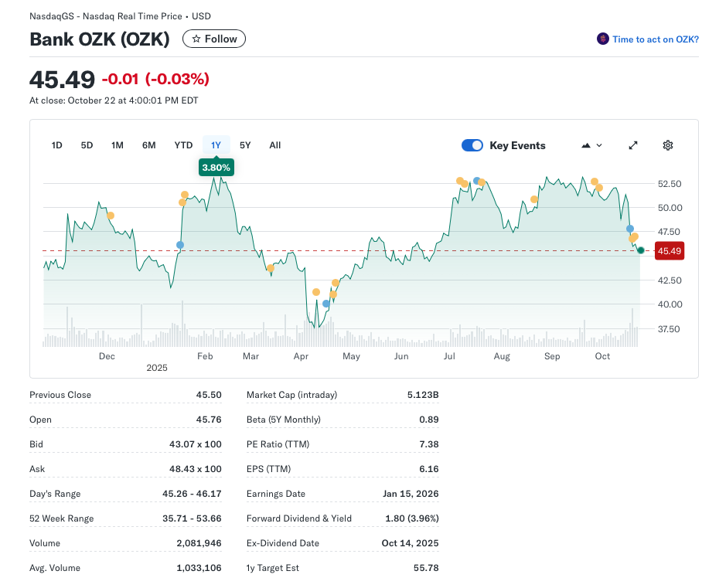Click the purple icon beside Time to act
This screenshot has height=588, width=702.
click(x=602, y=39)
